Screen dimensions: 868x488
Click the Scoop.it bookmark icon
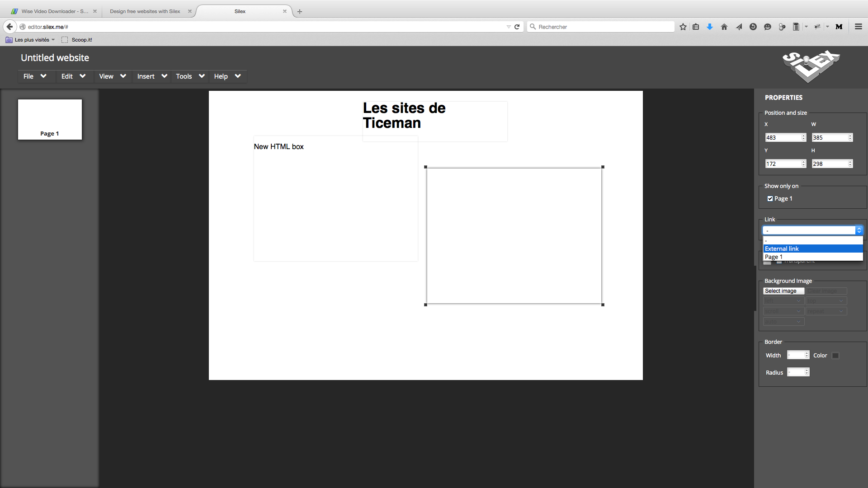pyautogui.click(x=66, y=39)
